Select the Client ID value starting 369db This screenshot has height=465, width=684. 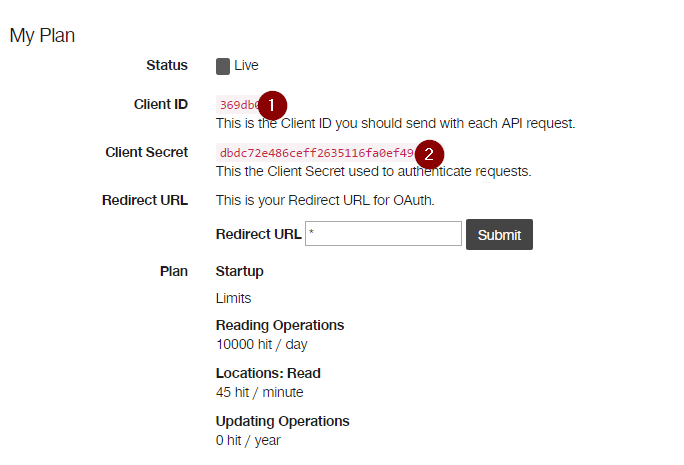tap(237, 105)
